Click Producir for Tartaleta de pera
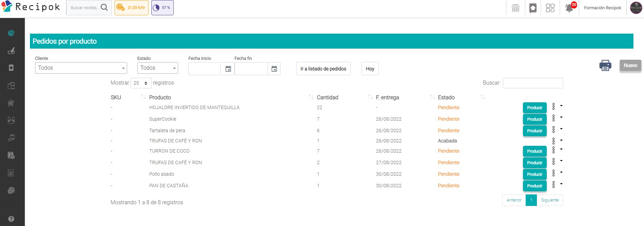Viewport: 644px width, 226px height. [535, 131]
